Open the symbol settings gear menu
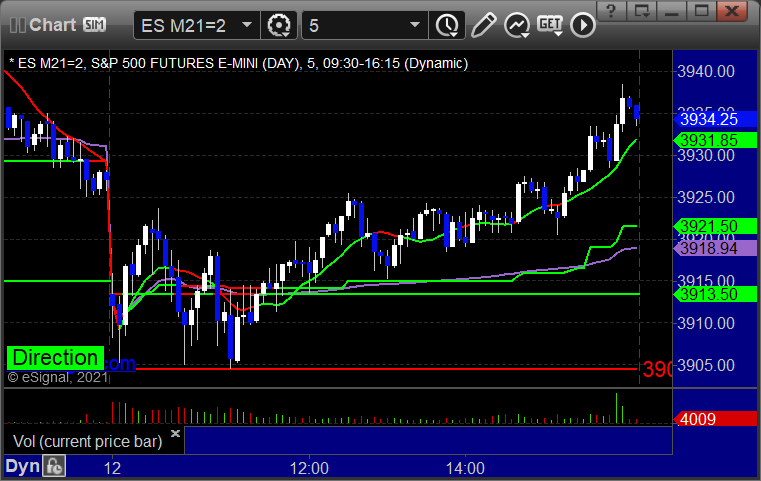 pos(279,25)
